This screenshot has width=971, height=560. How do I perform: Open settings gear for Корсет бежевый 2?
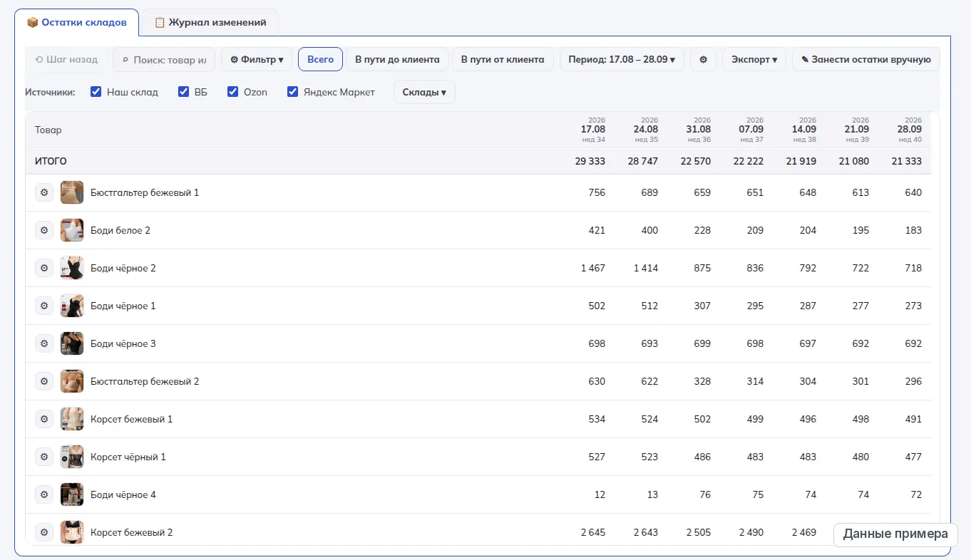[x=44, y=532]
